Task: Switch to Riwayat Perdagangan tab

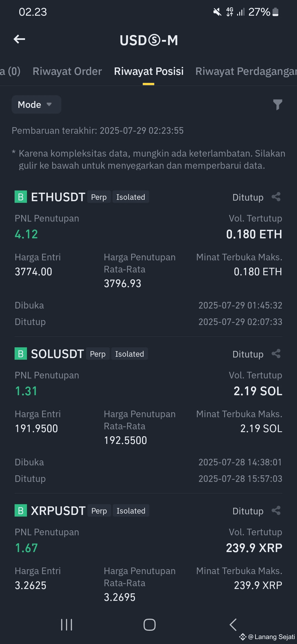Action: (246, 71)
